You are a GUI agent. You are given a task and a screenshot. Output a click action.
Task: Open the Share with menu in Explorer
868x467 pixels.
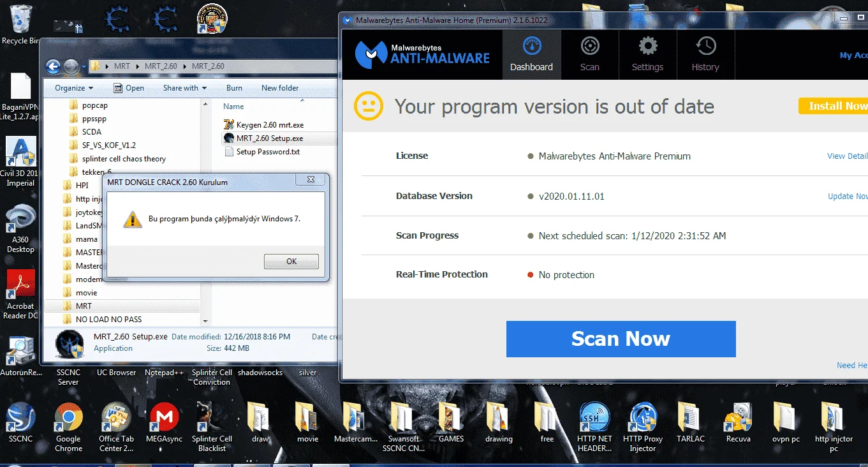pyautogui.click(x=185, y=88)
